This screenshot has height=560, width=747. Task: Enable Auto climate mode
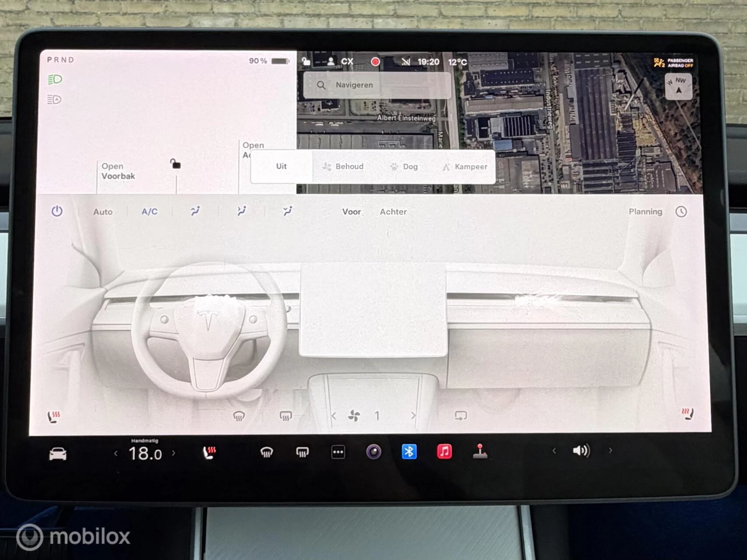(103, 212)
